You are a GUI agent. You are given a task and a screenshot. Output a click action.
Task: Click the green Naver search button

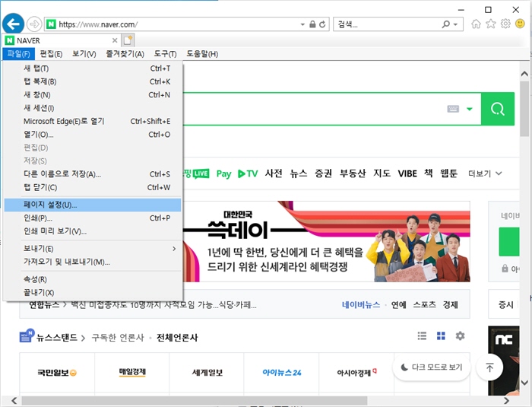[x=498, y=109]
